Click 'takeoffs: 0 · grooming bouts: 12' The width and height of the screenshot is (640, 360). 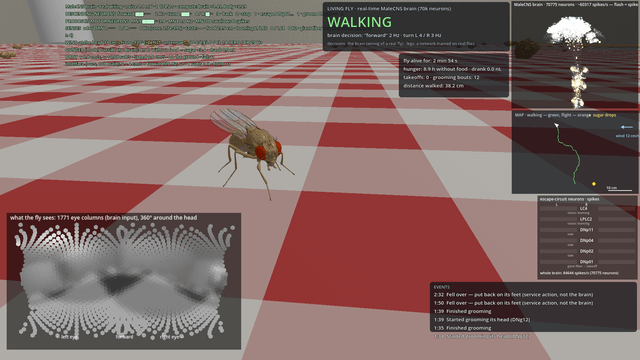(x=441, y=78)
